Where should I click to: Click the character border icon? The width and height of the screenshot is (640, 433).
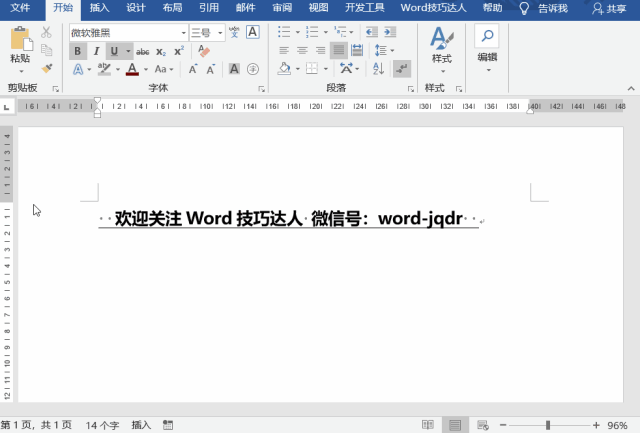click(253, 32)
